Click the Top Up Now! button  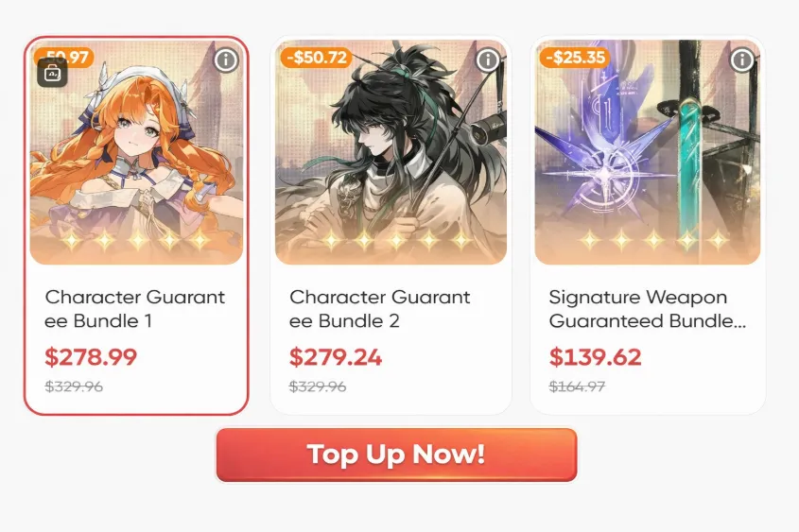click(x=396, y=455)
